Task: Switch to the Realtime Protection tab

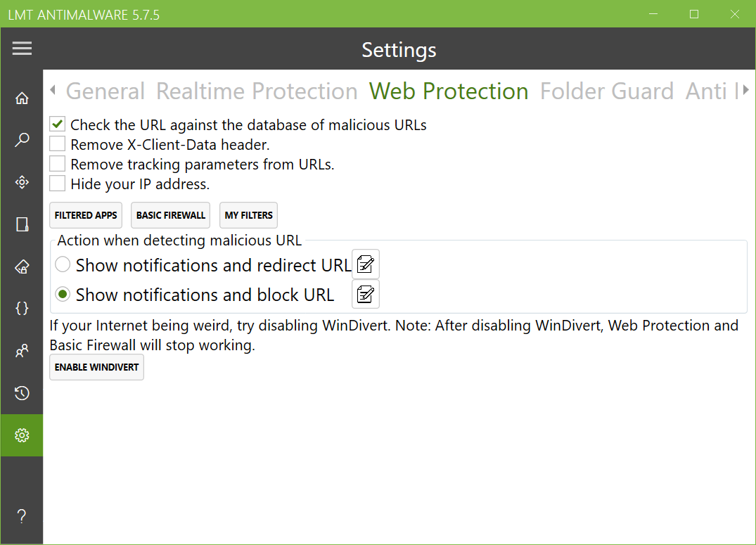Action: [x=257, y=91]
